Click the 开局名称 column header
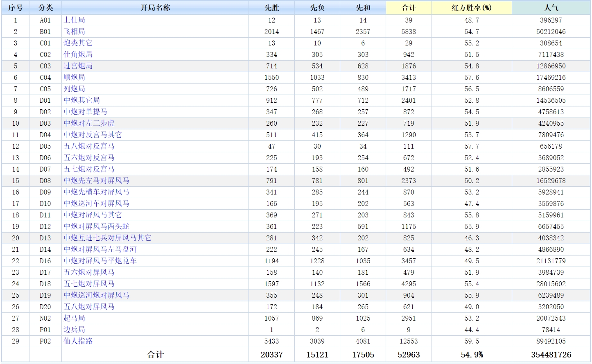The width and height of the screenshot is (592, 364). 155,8
